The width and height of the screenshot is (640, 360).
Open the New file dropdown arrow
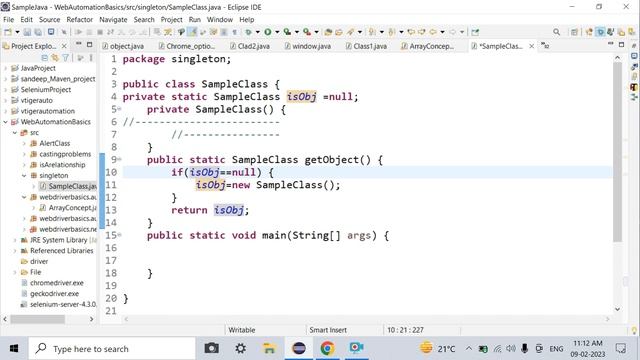pos(17,32)
